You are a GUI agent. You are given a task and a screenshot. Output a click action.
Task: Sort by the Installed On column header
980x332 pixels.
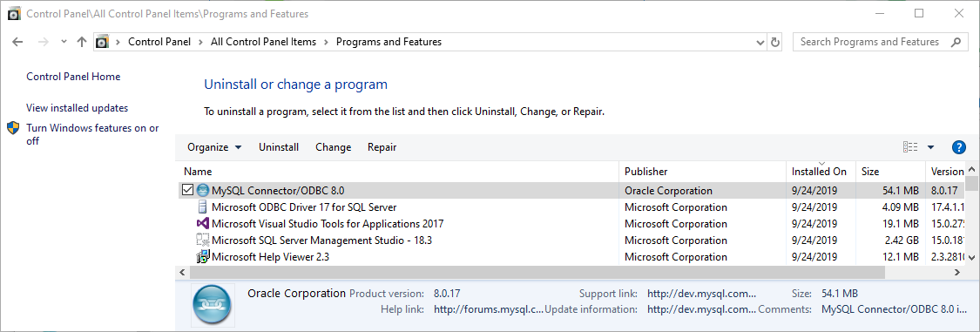[821, 172]
